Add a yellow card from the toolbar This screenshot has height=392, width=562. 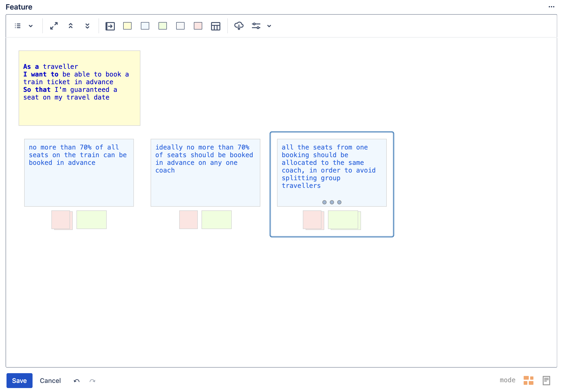click(128, 26)
